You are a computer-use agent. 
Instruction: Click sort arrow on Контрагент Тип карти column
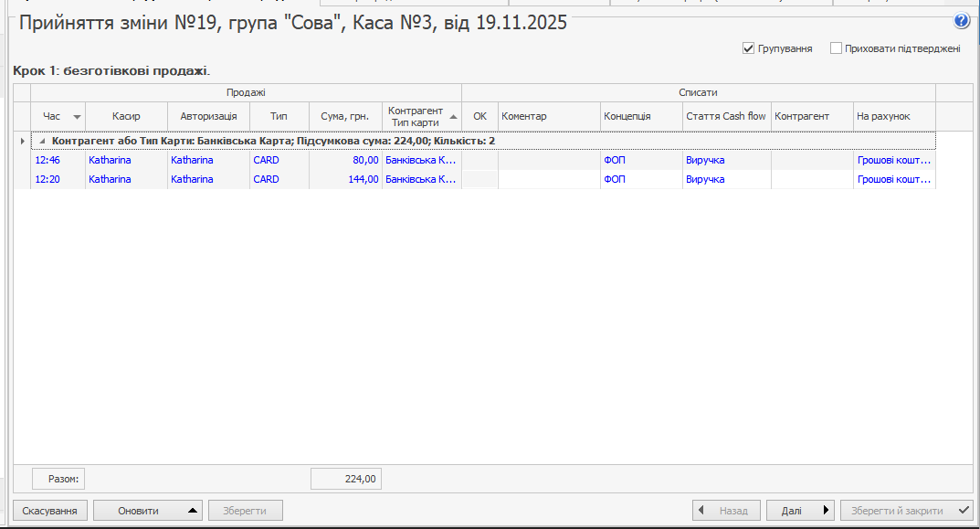click(453, 117)
